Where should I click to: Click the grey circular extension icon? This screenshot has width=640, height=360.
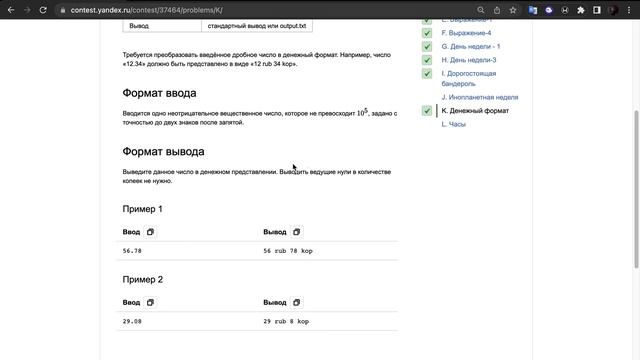(x=565, y=10)
